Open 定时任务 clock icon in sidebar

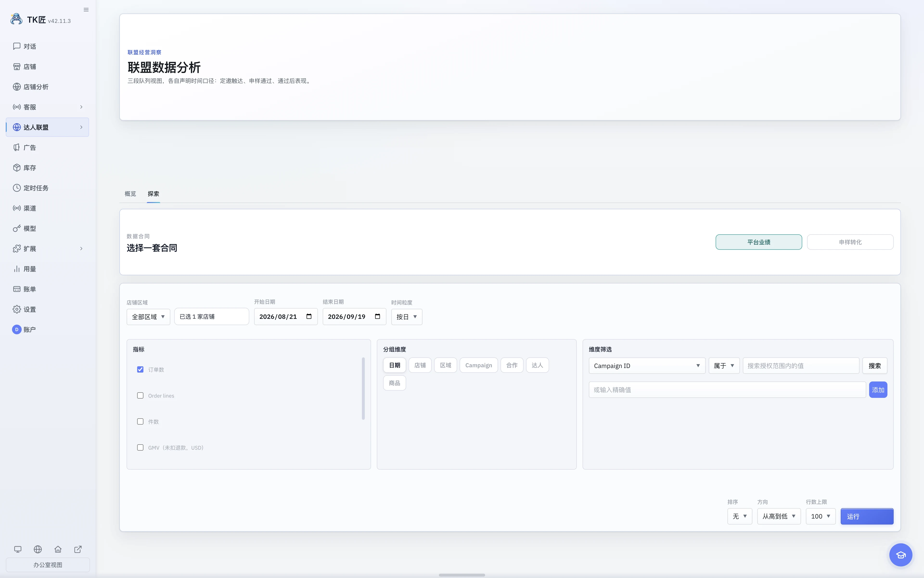pyautogui.click(x=17, y=188)
